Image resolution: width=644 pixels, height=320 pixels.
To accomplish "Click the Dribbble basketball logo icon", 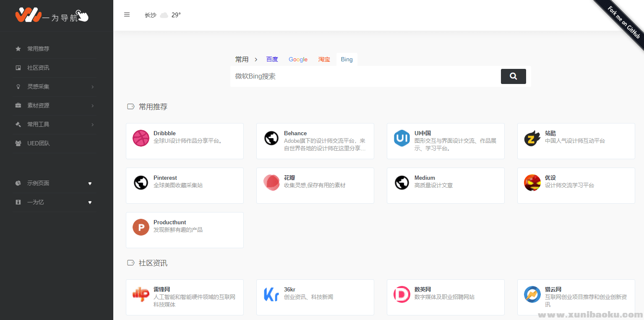I will [x=141, y=138].
